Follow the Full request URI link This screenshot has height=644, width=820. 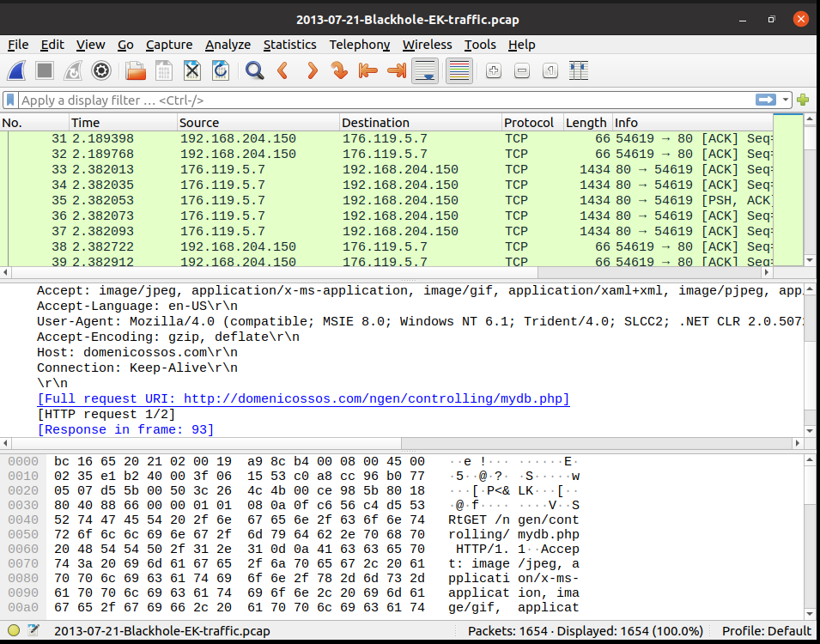point(303,398)
